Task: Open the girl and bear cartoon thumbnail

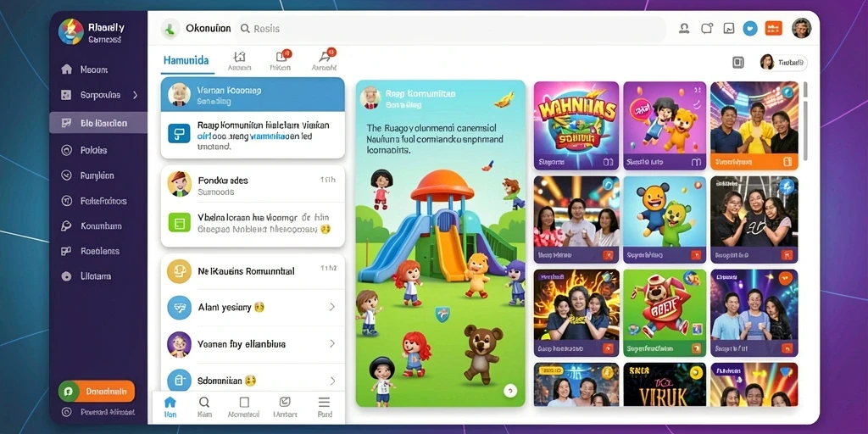Action: (665, 125)
